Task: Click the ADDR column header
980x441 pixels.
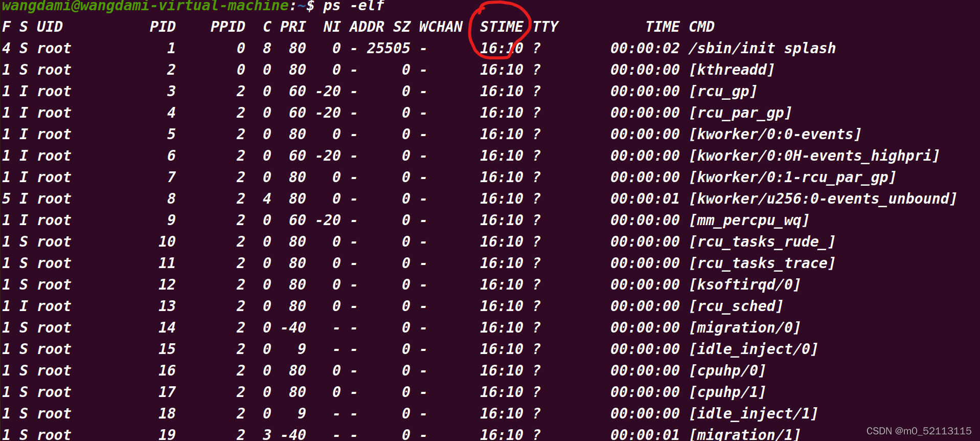Action: pos(367,27)
